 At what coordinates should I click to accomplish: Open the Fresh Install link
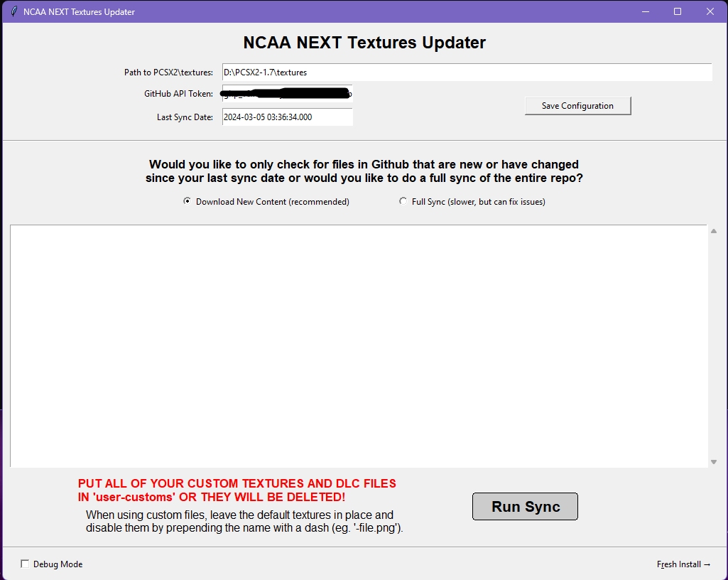click(x=683, y=564)
